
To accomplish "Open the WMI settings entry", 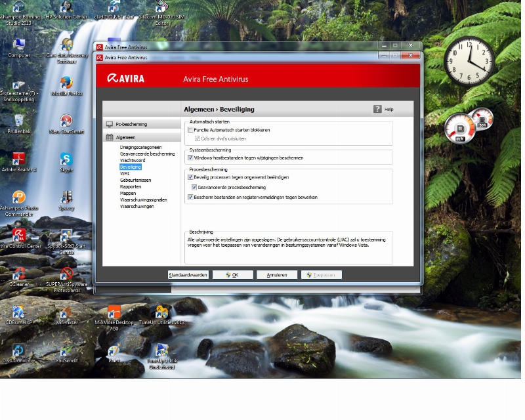I will click(125, 173).
